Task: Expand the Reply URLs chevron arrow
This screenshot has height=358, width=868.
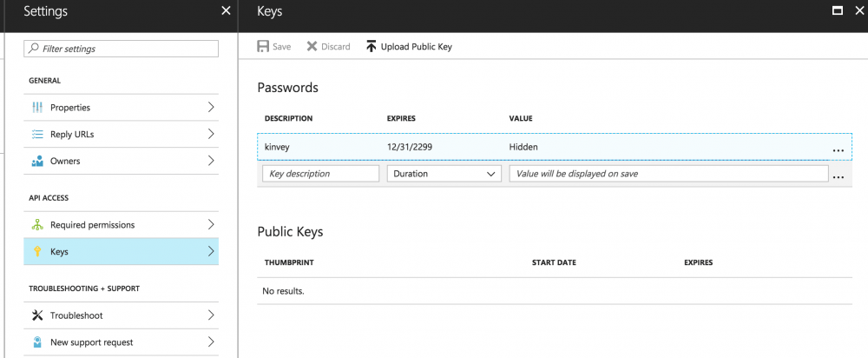Action: 211,135
